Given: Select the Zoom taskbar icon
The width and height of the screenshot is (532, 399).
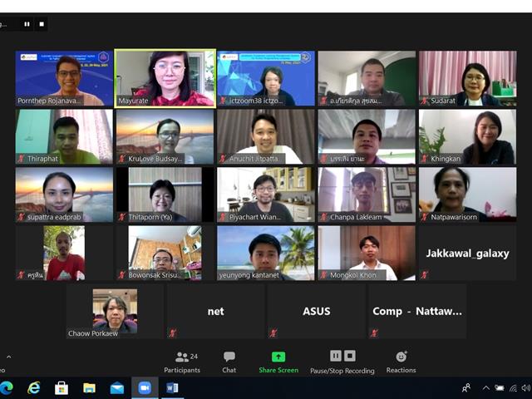Looking at the screenshot, I should (145, 388).
